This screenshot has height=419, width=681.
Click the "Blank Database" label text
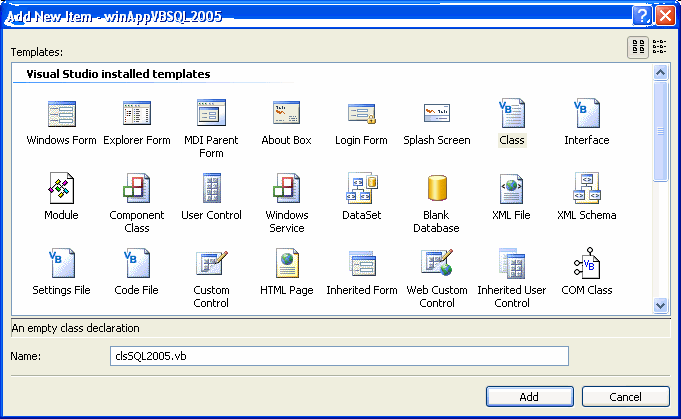click(436, 221)
